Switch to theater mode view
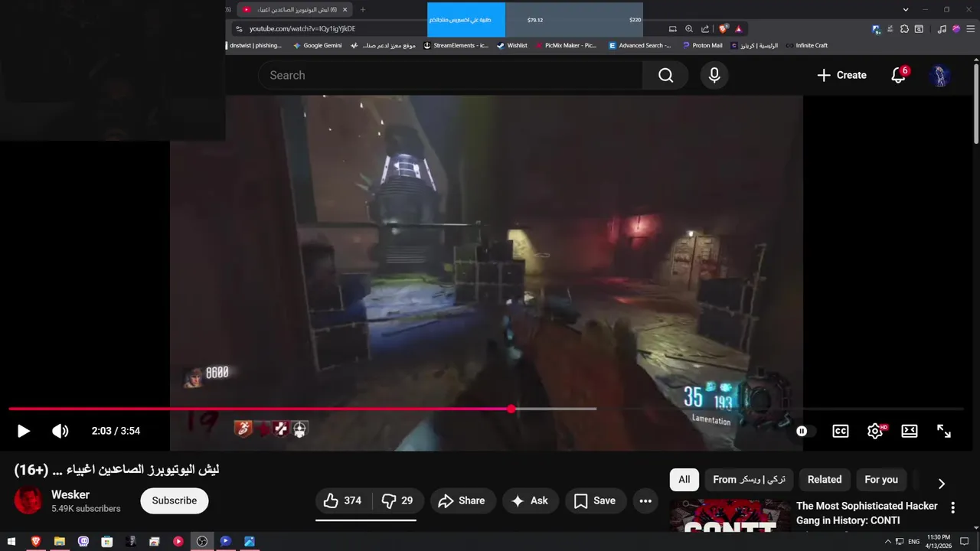Screen dimensions: 980x551 click(x=910, y=431)
